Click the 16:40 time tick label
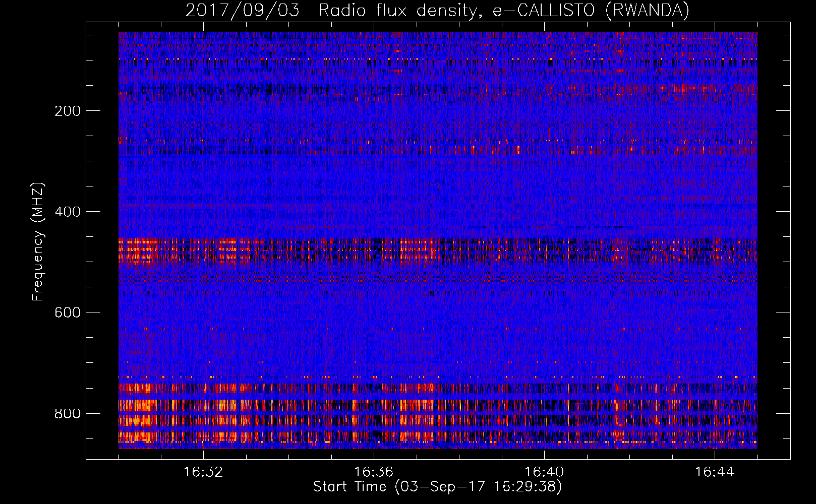816x504 pixels. 544,472
